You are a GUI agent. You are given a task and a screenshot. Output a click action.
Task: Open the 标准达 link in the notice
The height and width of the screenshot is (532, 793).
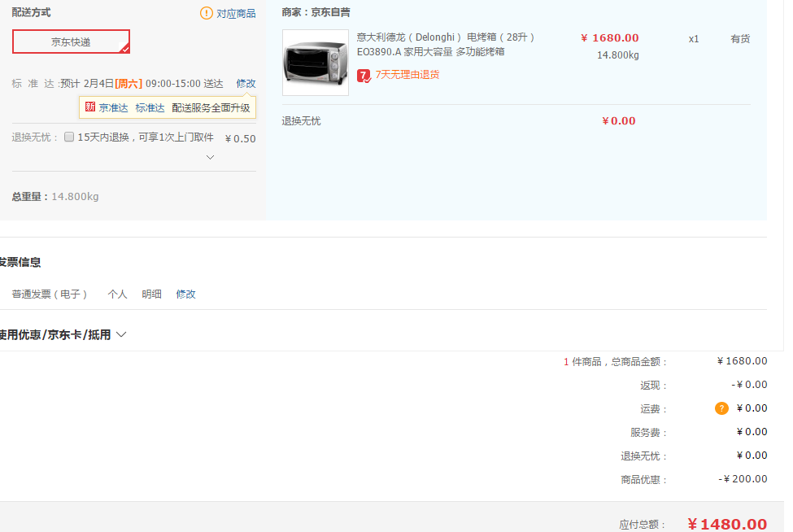[150, 107]
